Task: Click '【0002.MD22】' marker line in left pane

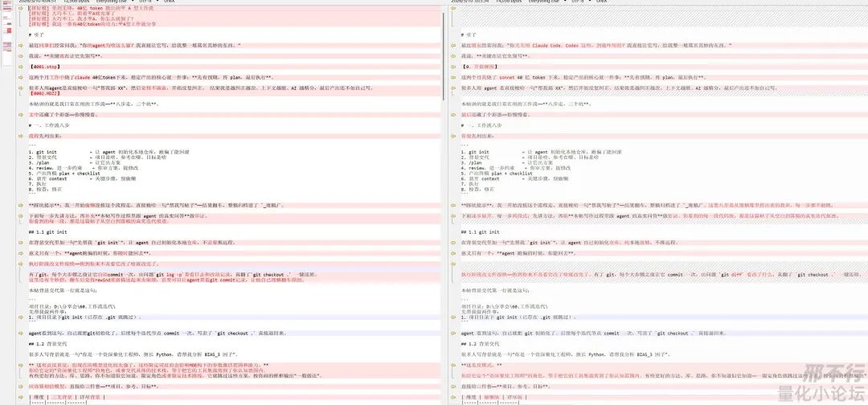Action: [x=45, y=93]
